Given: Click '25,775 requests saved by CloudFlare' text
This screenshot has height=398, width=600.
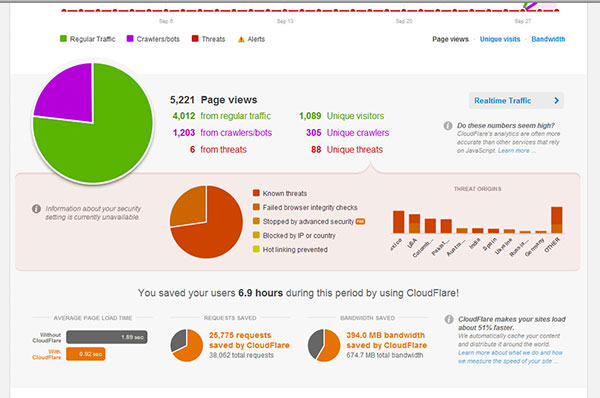Looking at the screenshot, I should (x=249, y=340).
